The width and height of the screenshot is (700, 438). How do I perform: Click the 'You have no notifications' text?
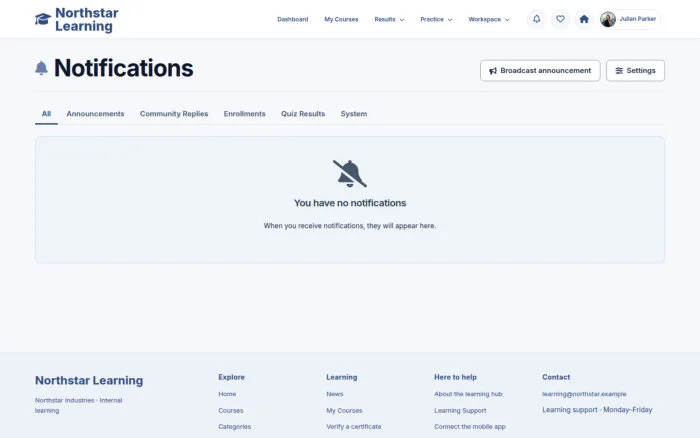click(x=350, y=203)
